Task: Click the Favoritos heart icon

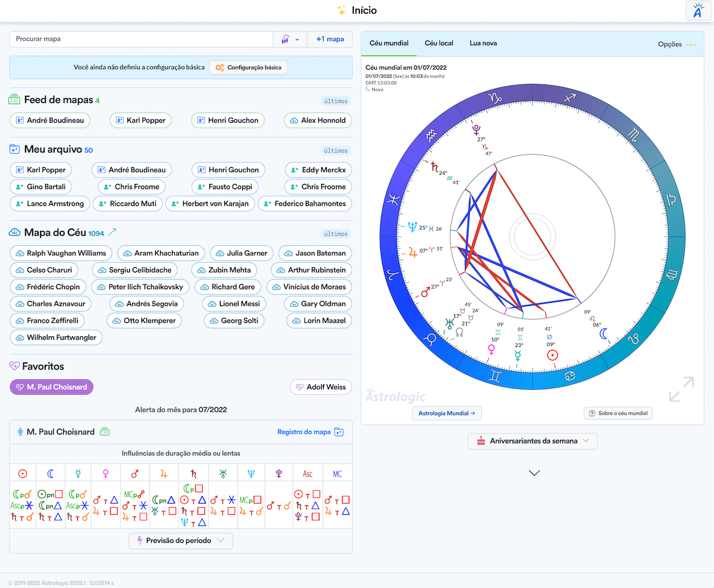Action: pyautogui.click(x=15, y=367)
